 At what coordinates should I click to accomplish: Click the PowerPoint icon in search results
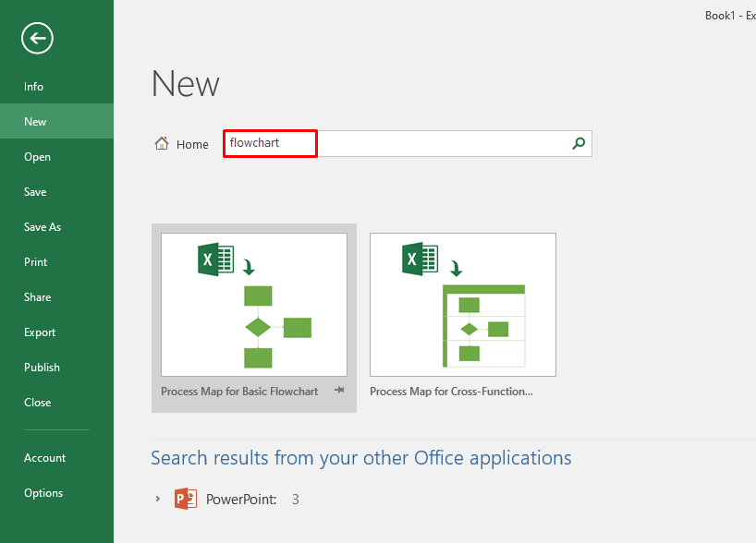coord(186,498)
